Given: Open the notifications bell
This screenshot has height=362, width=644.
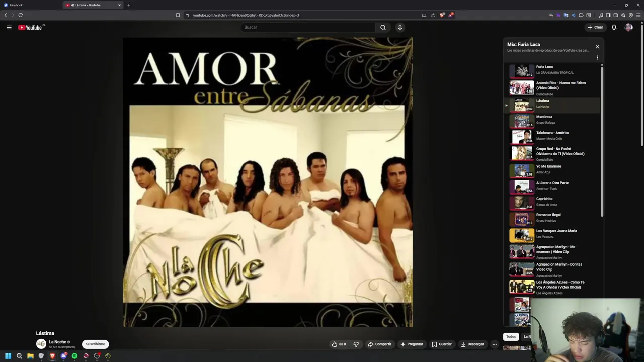Looking at the screenshot, I should (x=614, y=27).
